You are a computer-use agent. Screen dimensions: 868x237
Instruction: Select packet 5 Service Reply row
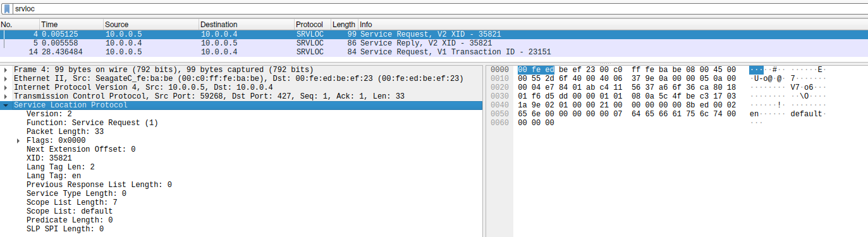pyautogui.click(x=434, y=43)
